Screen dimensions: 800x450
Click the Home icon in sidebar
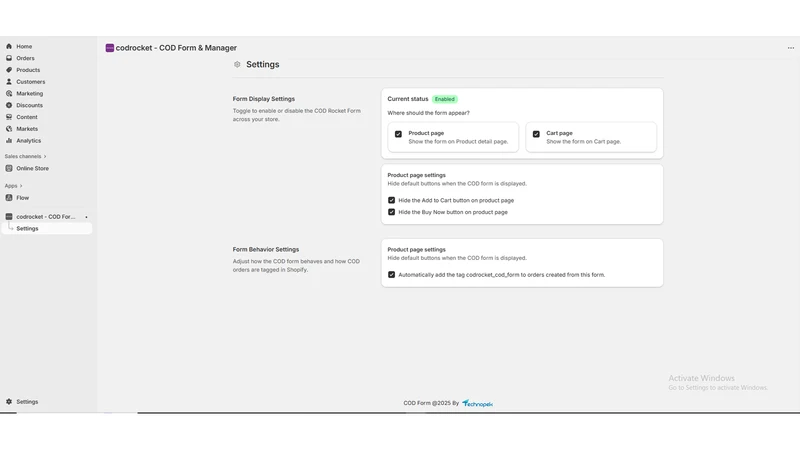click(9, 46)
